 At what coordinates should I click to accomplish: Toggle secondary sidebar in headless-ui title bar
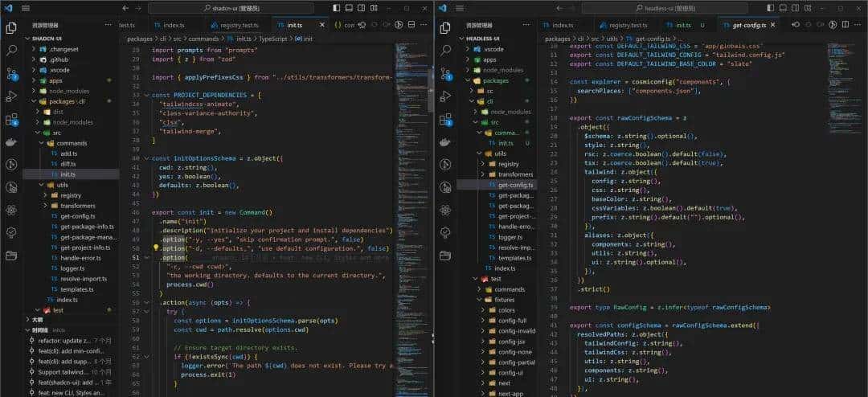point(795,8)
